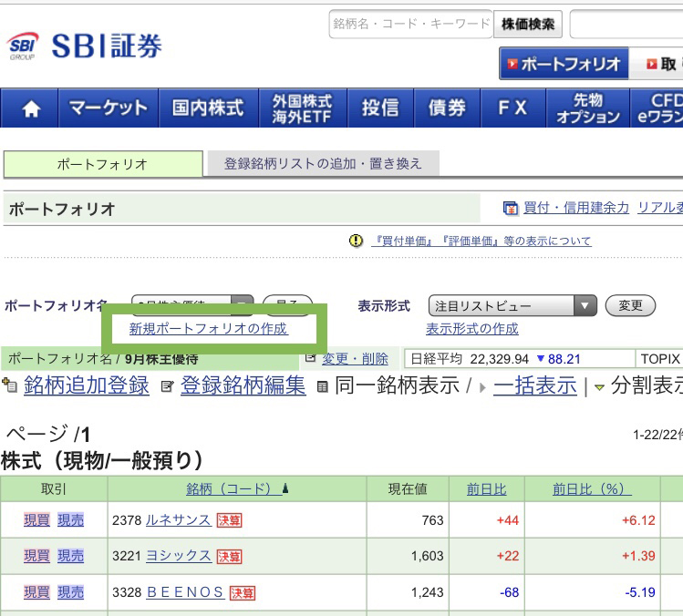The height and width of the screenshot is (616, 683).
Task: Click the 763 price of ルネサンス
Action: point(432,520)
